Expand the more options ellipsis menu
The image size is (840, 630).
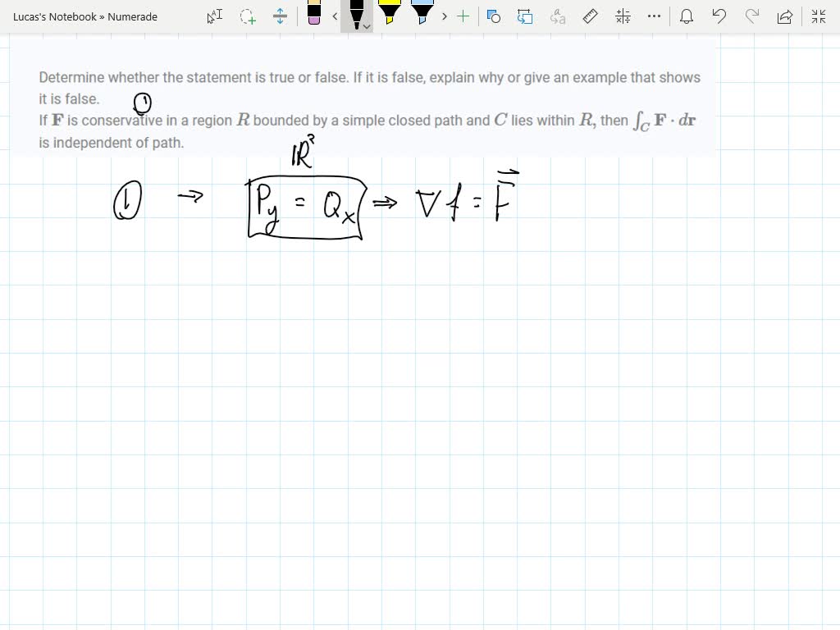point(653,16)
